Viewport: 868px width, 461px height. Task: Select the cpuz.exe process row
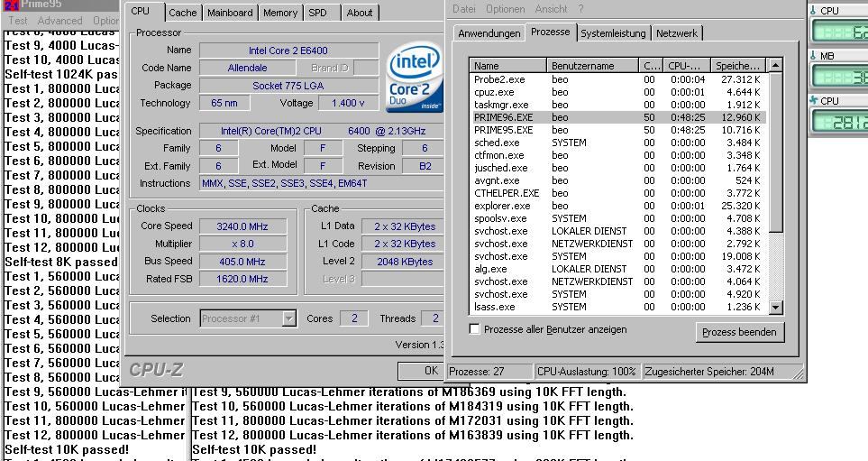coord(617,92)
